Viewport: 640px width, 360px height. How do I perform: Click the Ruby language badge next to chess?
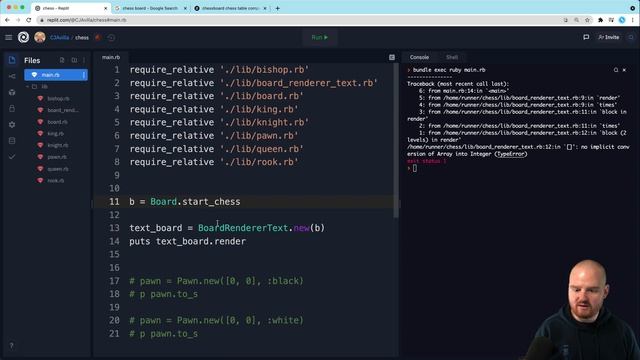point(98,38)
